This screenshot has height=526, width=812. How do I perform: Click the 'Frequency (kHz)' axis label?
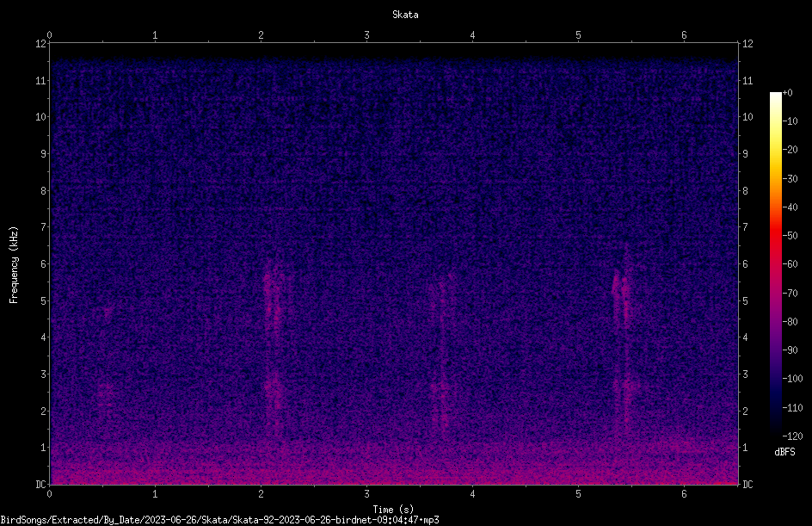tap(14, 264)
